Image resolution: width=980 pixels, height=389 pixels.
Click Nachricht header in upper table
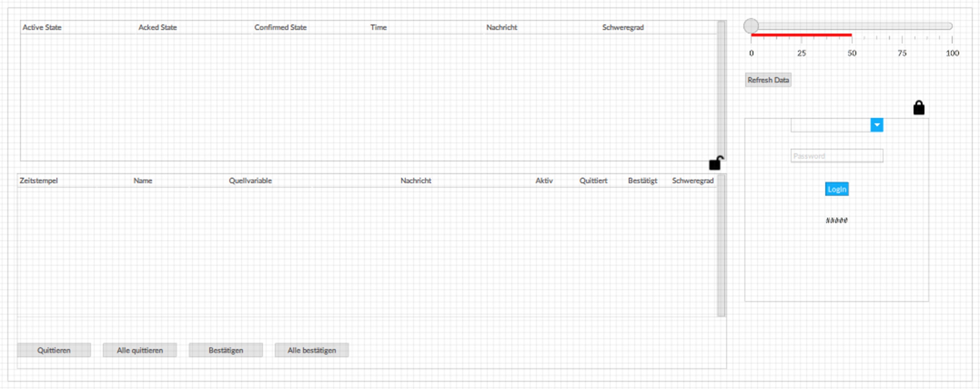pyautogui.click(x=502, y=27)
